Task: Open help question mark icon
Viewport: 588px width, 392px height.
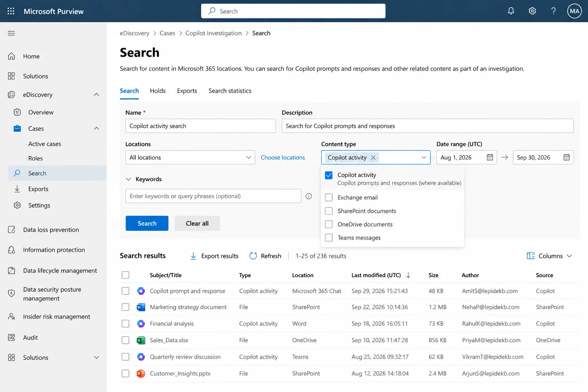Action: click(553, 11)
